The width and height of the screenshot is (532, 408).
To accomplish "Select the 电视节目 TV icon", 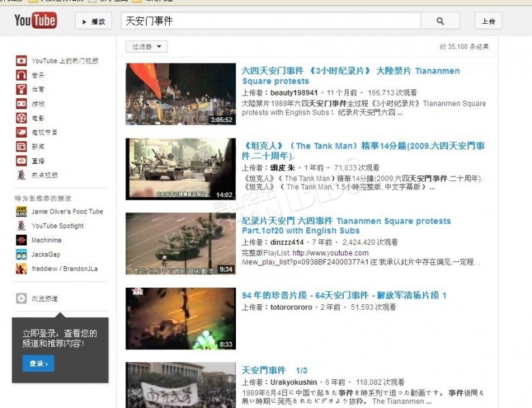I will [x=21, y=132].
